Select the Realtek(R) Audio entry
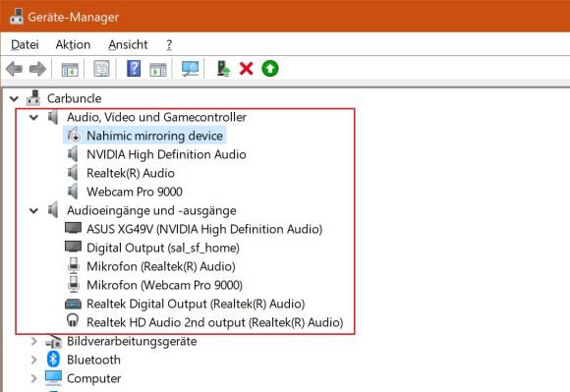 [131, 173]
